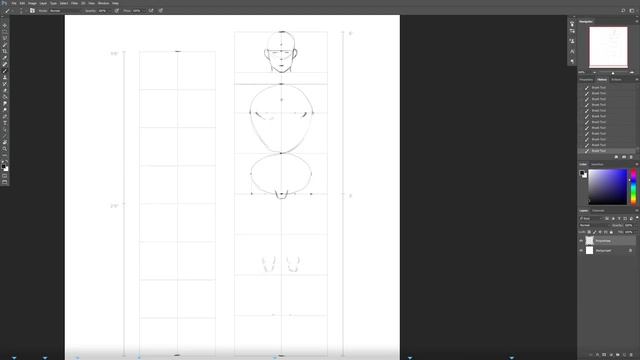Click the Navigator preview thumbnail
This screenshot has width=640, height=360.
click(x=608, y=47)
